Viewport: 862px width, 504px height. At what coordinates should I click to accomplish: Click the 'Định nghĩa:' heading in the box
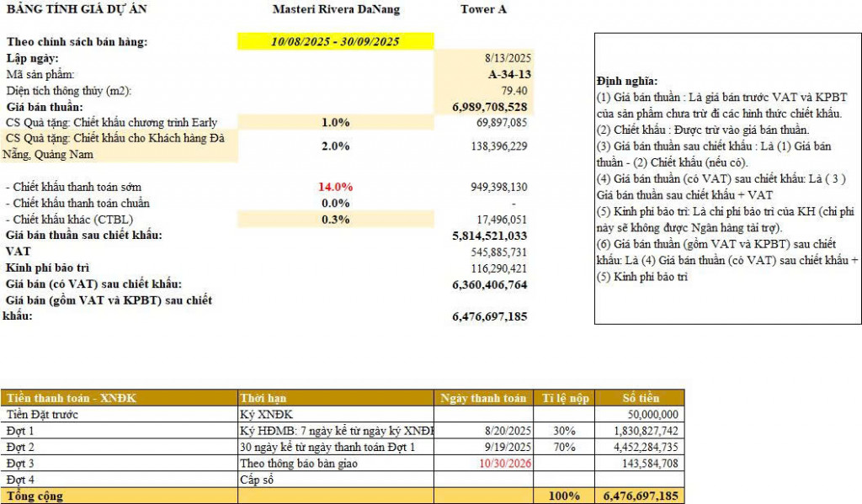point(627,81)
